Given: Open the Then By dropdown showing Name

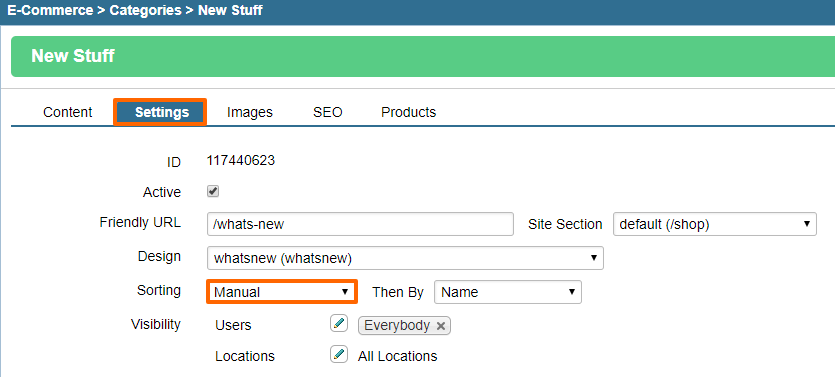Looking at the screenshot, I should [507, 292].
